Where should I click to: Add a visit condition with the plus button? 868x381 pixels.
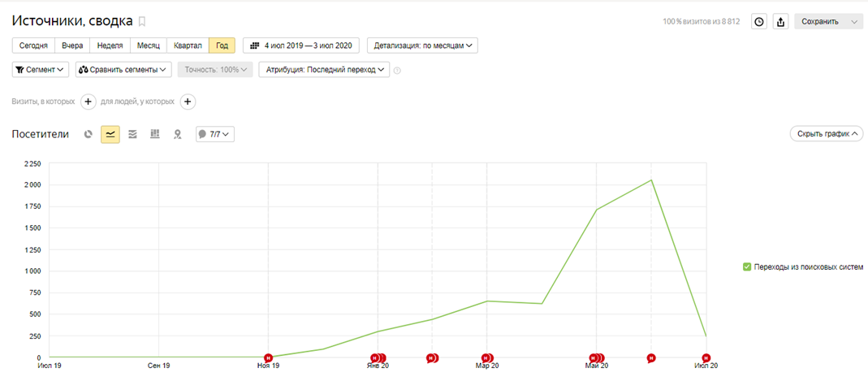pos(89,102)
